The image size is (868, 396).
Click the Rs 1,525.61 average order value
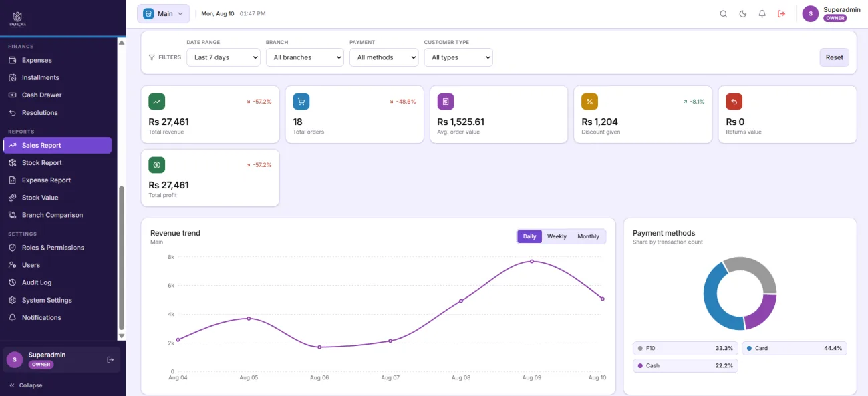461,122
